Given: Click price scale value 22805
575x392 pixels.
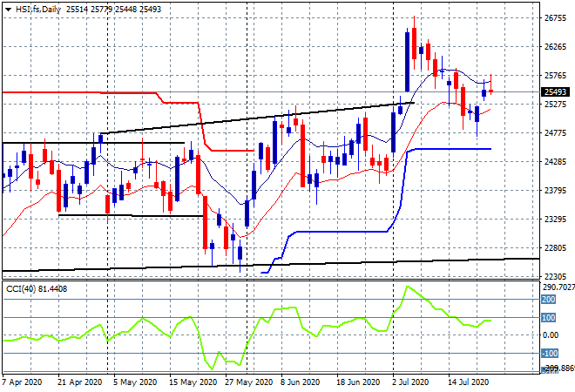Looking at the screenshot, I should (555, 248).
